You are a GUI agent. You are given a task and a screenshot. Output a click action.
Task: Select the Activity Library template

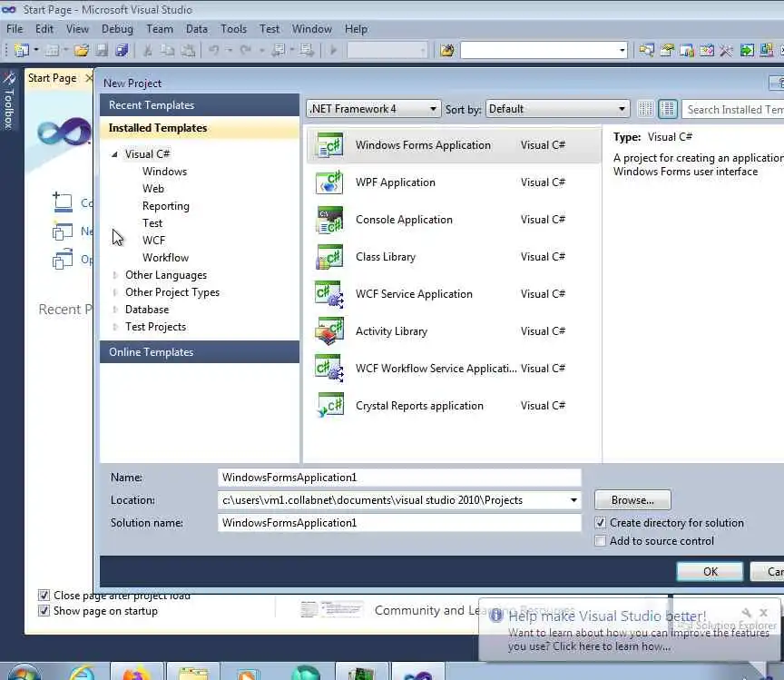[x=454, y=331]
